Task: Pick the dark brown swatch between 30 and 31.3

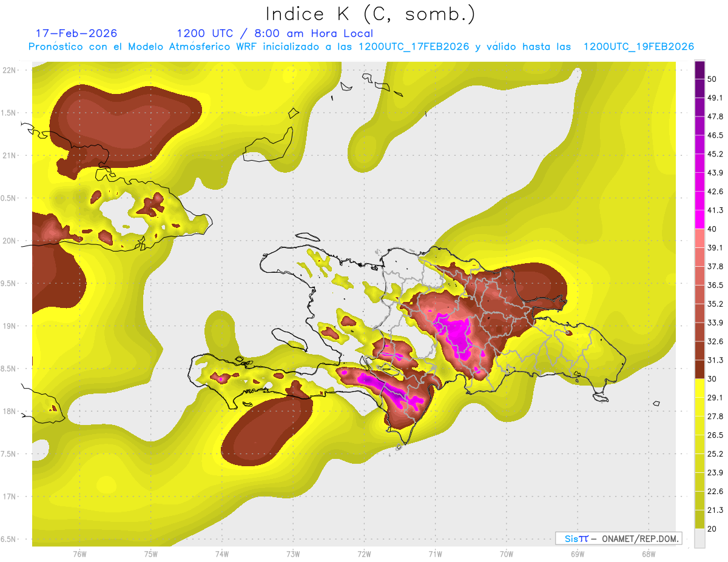Action: tap(699, 370)
